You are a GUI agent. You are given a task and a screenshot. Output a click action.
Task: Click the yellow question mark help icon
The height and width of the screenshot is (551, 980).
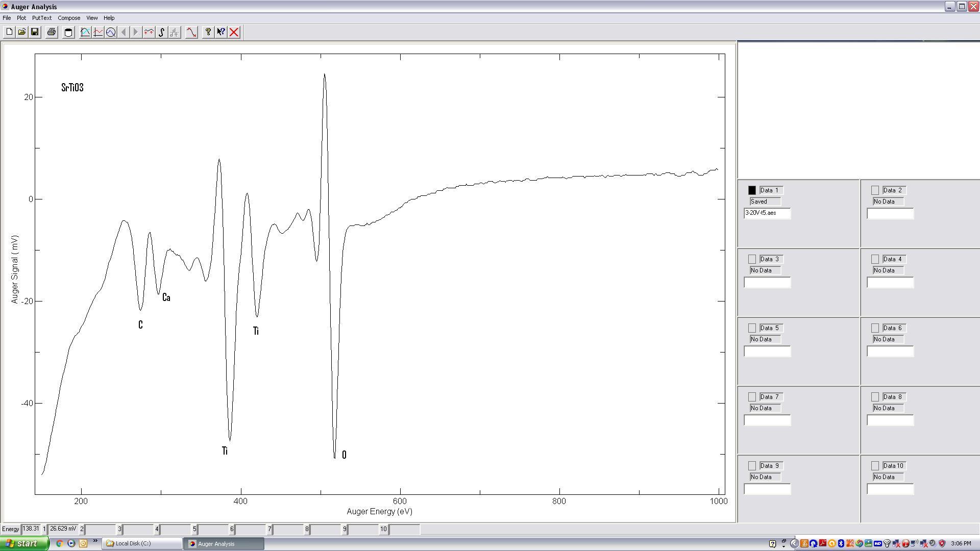pyautogui.click(x=208, y=32)
